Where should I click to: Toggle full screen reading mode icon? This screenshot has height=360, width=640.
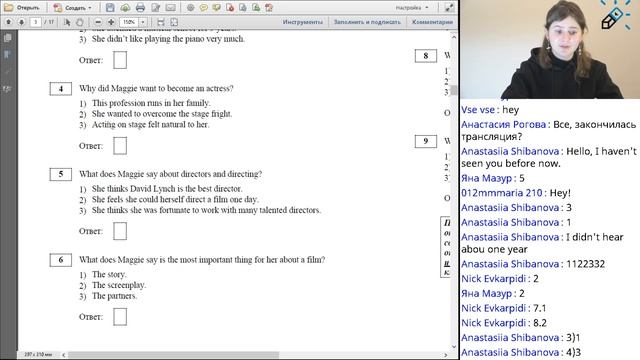coord(449,7)
